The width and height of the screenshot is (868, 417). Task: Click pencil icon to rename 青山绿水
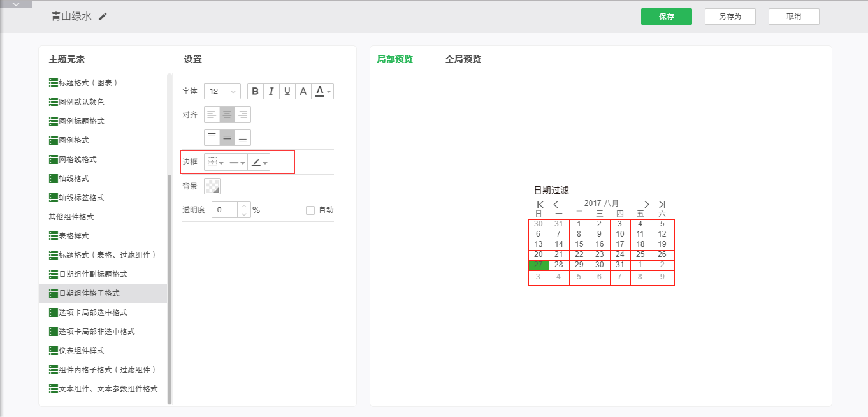[103, 17]
